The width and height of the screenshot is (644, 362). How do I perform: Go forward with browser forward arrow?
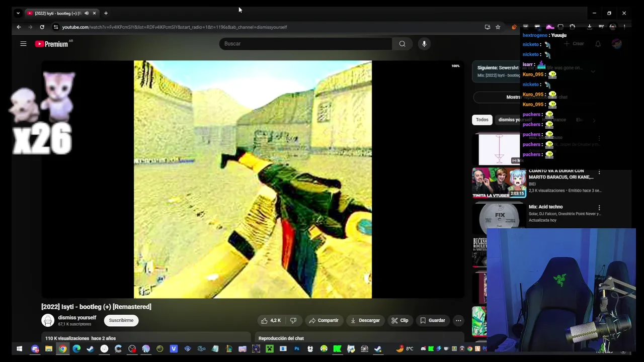tap(30, 27)
